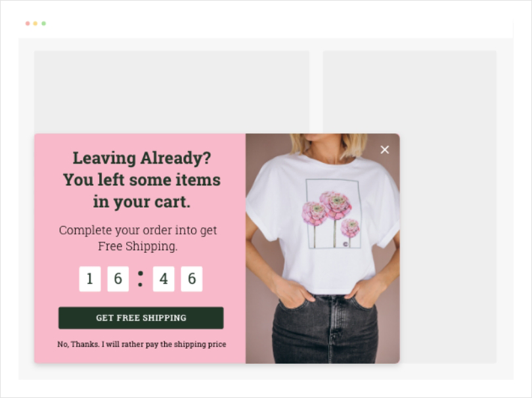Viewport: 532px width, 398px height.
Task: Click the countdown digit tile "4"
Action: [164, 279]
